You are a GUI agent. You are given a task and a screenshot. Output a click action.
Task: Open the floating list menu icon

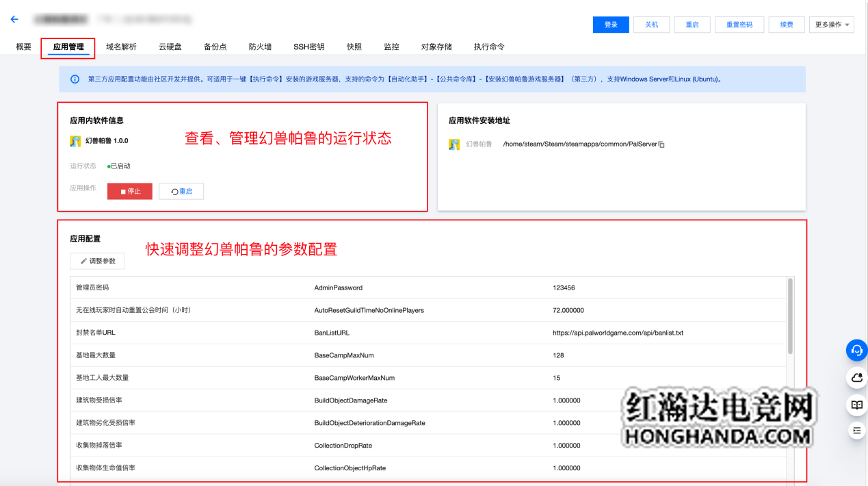pyautogui.click(x=856, y=431)
